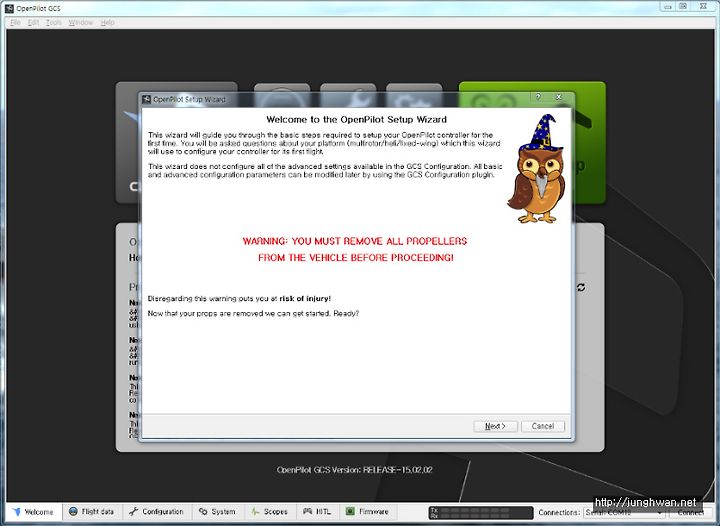Click the green setup wizard tile behind the dialog
Image resolution: width=720 pixels, height=526 pixels.
pyautogui.click(x=589, y=142)
